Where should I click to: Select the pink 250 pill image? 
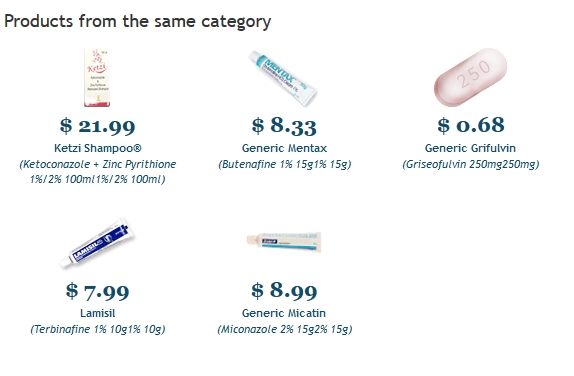(470, 78)
